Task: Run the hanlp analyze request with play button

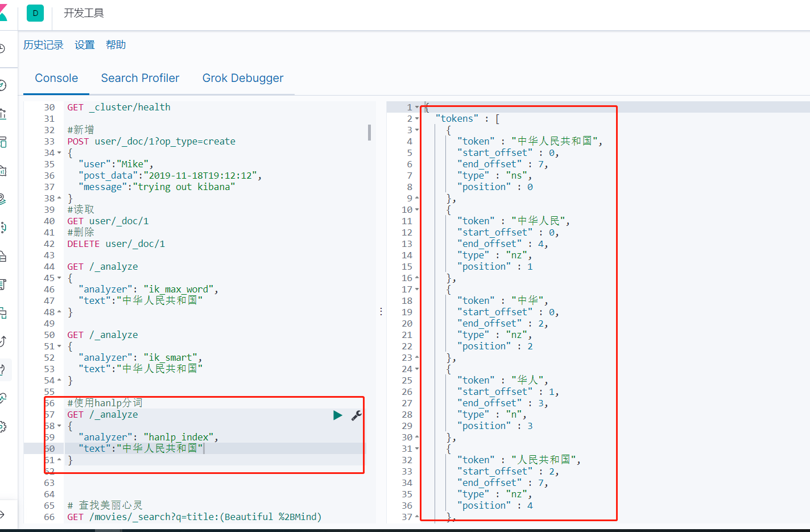Action: click(337, 415)
